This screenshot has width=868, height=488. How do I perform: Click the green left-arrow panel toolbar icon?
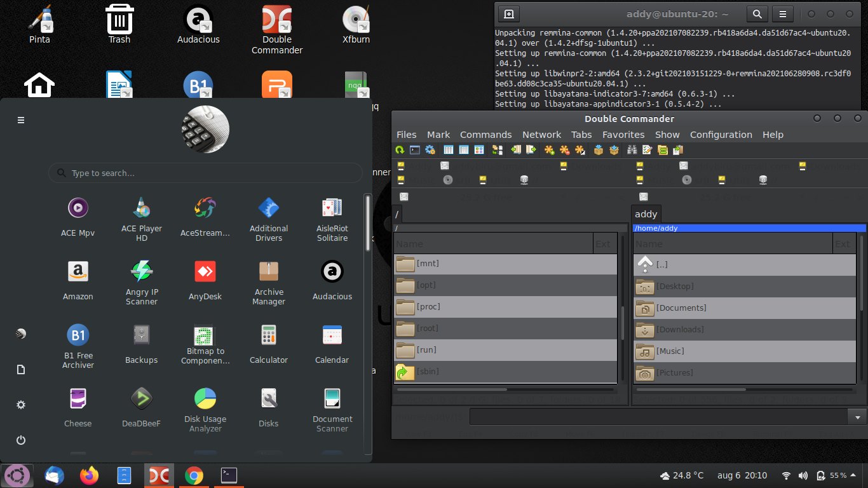tap(516, 150)
